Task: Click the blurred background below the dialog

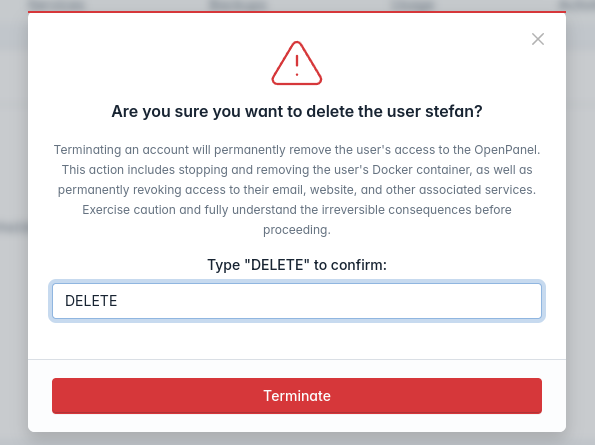Action: pyautogui.click(x=297, y=439)
